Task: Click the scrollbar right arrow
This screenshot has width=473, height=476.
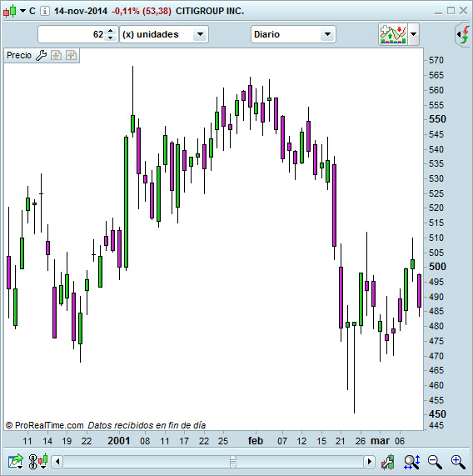Action: (369, 462)
